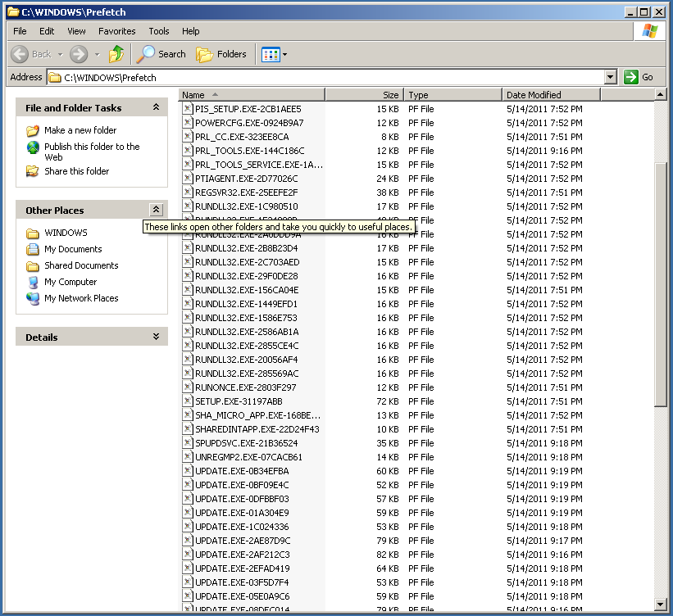673x616 pixels.
Task: Click the file icon of POWERCFG.EXE-0924B9A7
Action: pyautogui.click(x=188, y=123)
